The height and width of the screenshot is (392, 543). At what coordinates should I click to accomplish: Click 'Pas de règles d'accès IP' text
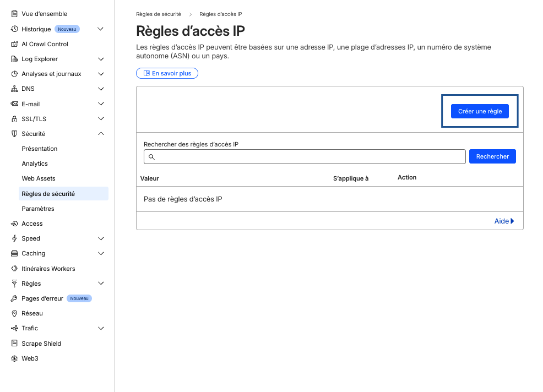pyautogui.click(x=183, y=199)
